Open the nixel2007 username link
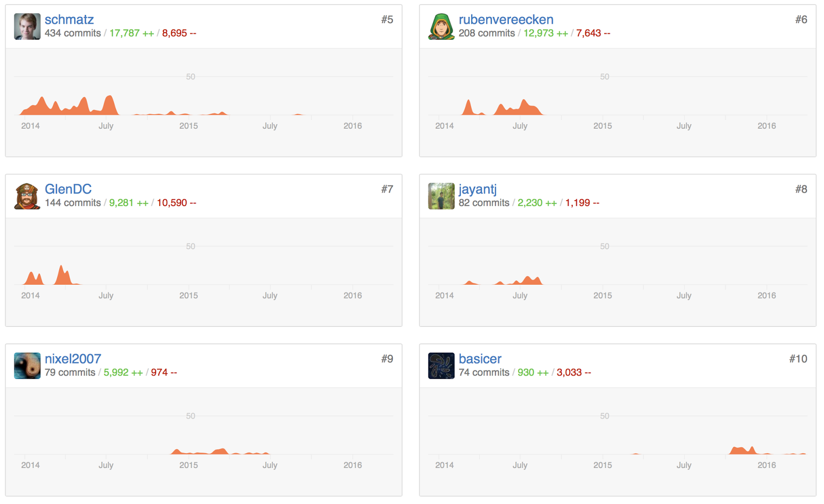The width and height of the screenshot is (824, 504). [x=73, y=359]
